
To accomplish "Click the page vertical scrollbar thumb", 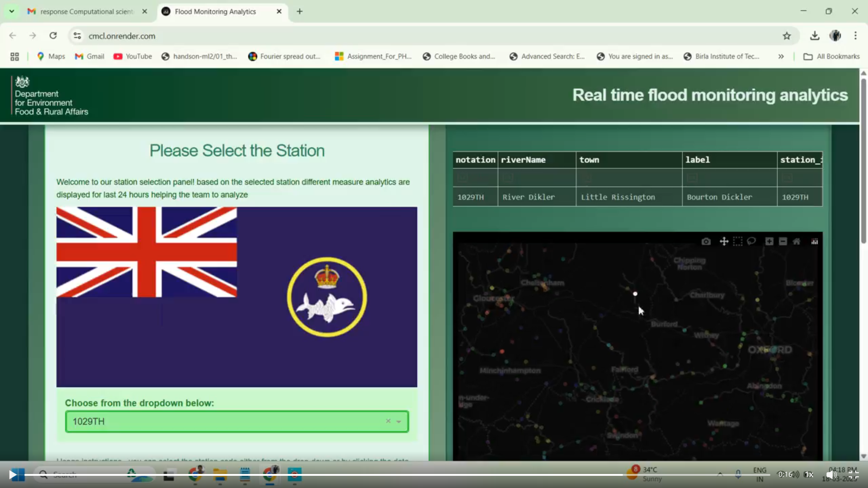I will coord(863,161).
